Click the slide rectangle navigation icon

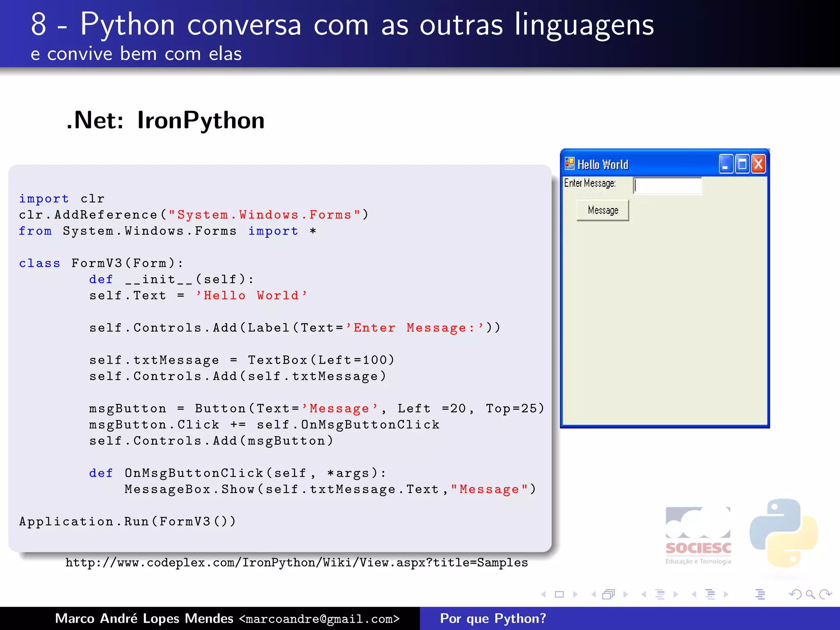pyautogui.click(x=559, y=594)
